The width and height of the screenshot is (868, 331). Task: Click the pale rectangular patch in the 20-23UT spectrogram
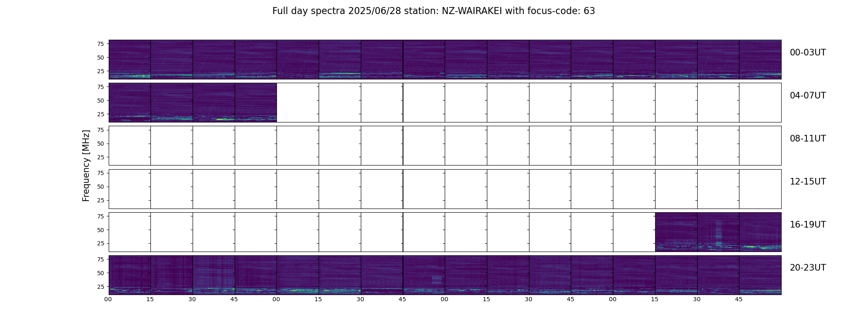[436, 279]
